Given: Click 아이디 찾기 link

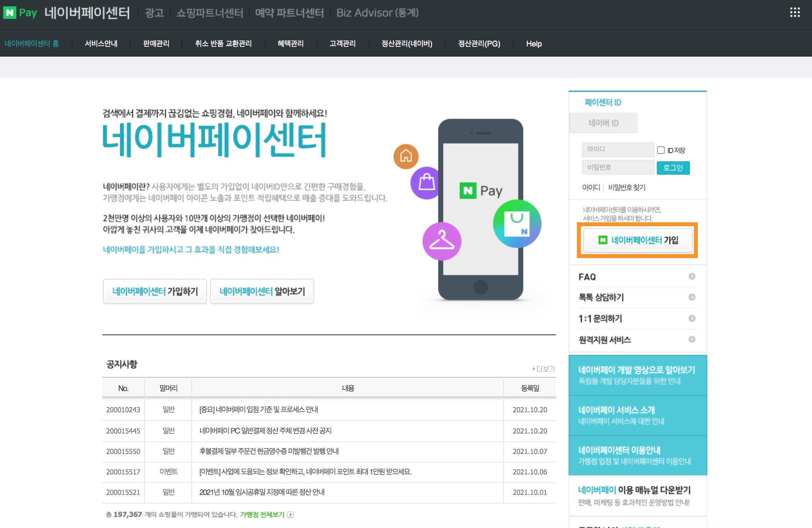Looking at the screenshot, I should coord(591,187).
